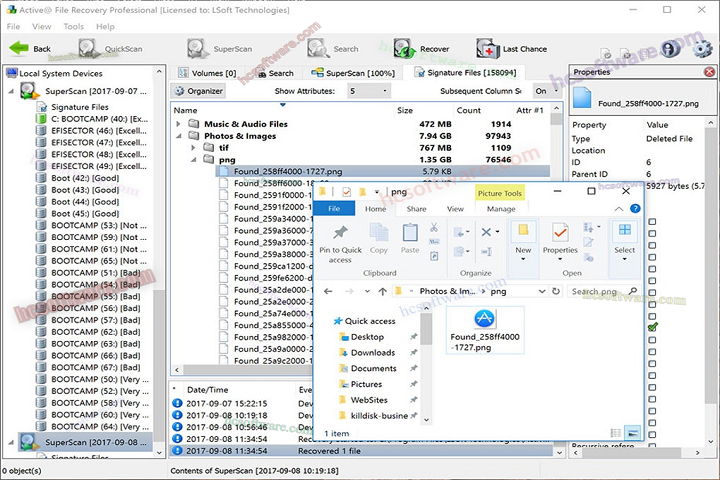Switch to Volumes [0] tab
This screenshot has height=480, width=720.
[207, 73]
